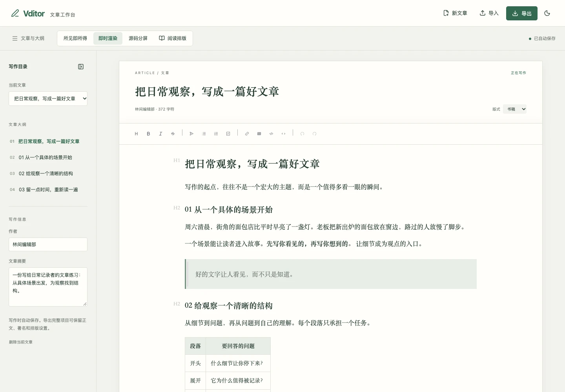Apply strikethrough formatting from editor toolbar
Screen dimensions: 565x392
click(173, 134)
